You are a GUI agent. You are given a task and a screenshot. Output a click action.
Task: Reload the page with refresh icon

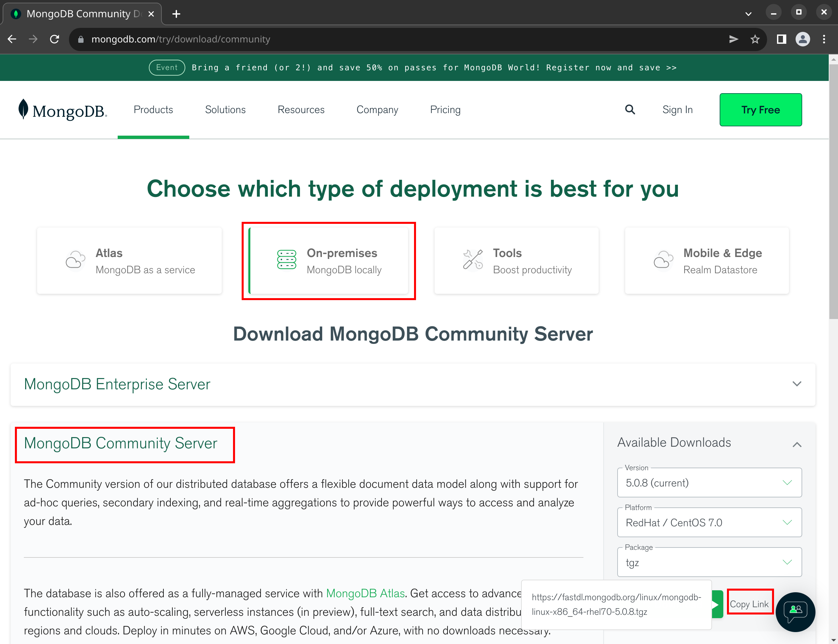(55, 39)
